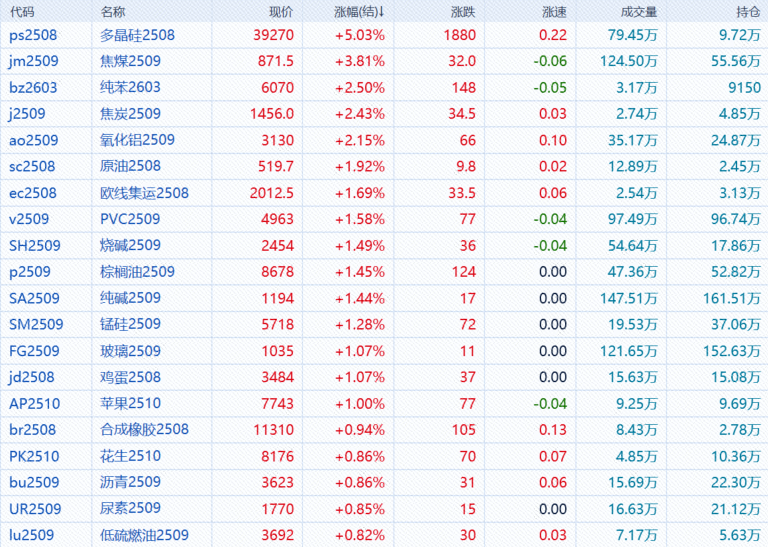Select contract code SA2509

point(35,298)
